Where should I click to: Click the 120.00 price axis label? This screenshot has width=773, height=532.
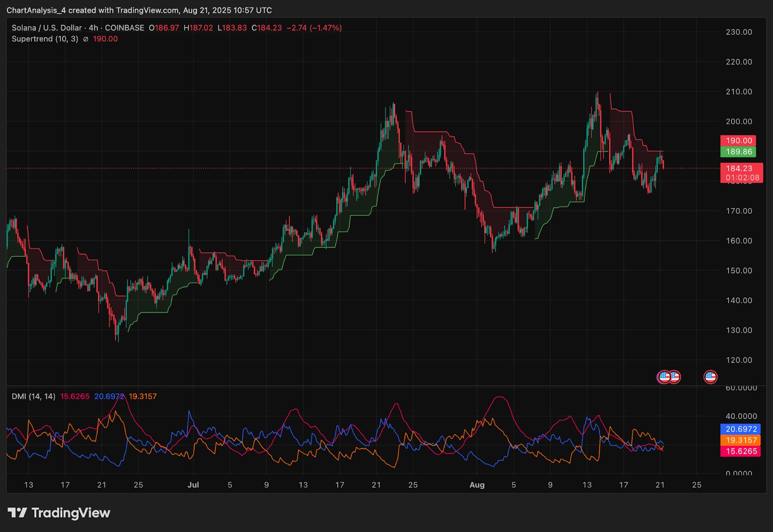point(739,360)
